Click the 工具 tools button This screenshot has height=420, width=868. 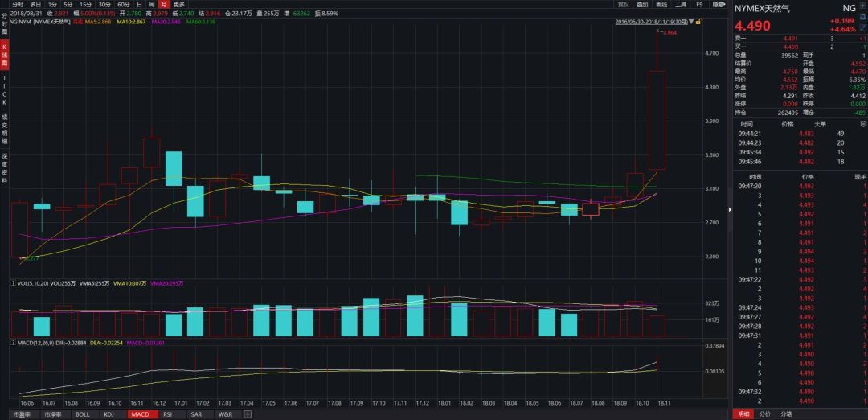[x=680, y=4]
